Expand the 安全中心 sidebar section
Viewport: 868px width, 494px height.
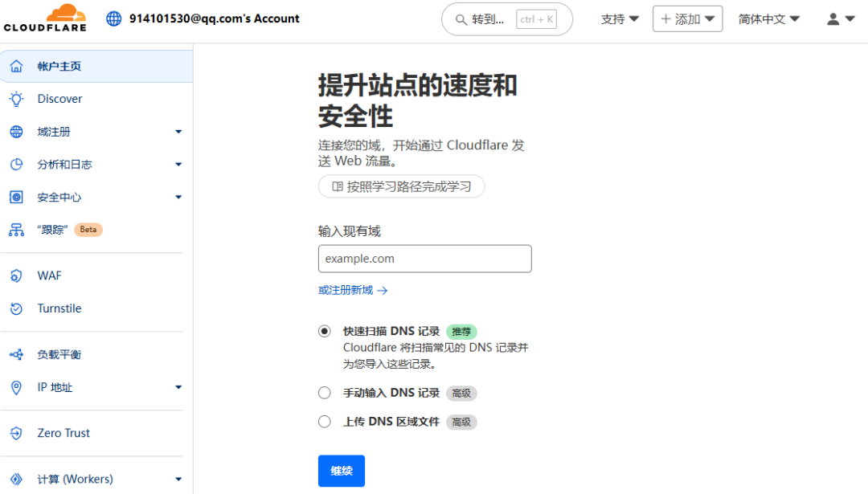178,197
